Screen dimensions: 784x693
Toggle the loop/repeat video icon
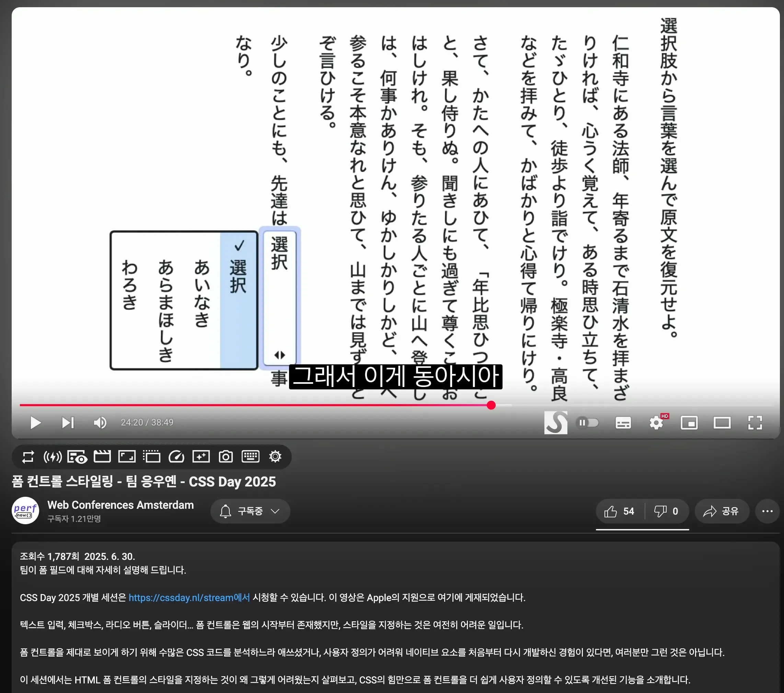tap(28, 457)
